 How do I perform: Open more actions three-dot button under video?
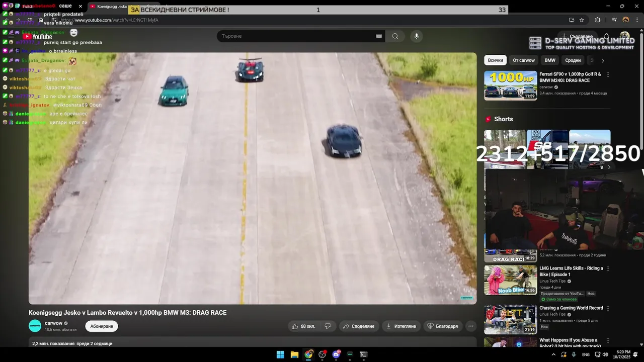pos(471,326)
